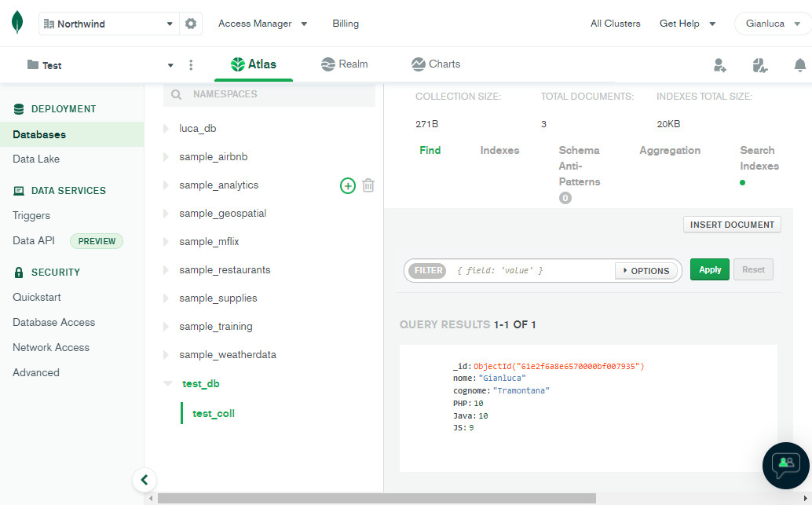The height and width of the screenshot is (505, 812).
Task: Expand the query OPTIONS
Action: tap(646, 271)
